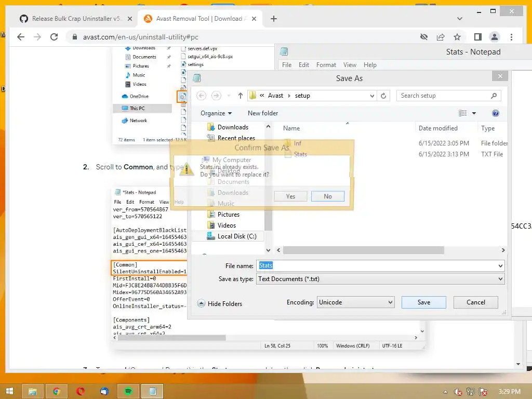
Task: Open the Encoding dropdown showing Unicode
Action: pyautogui.click(x=355, y=302)
